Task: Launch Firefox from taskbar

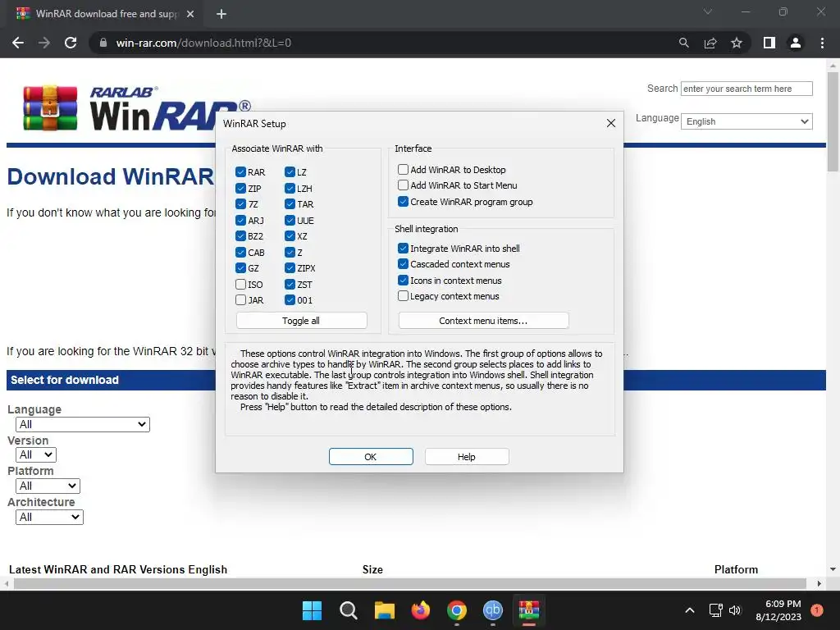Action: pos(421,610)
